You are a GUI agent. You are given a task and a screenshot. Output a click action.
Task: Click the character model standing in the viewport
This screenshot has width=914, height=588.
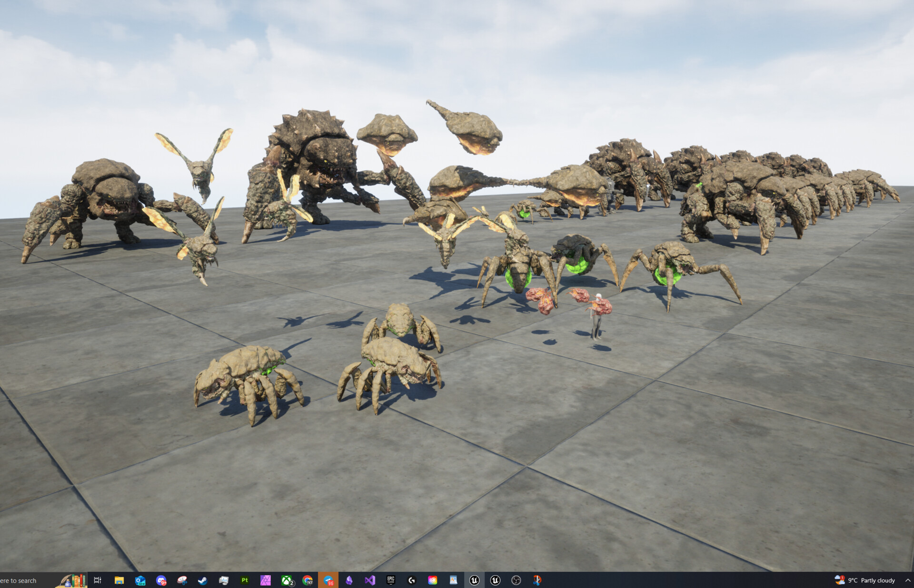click(x=597, y=323)
